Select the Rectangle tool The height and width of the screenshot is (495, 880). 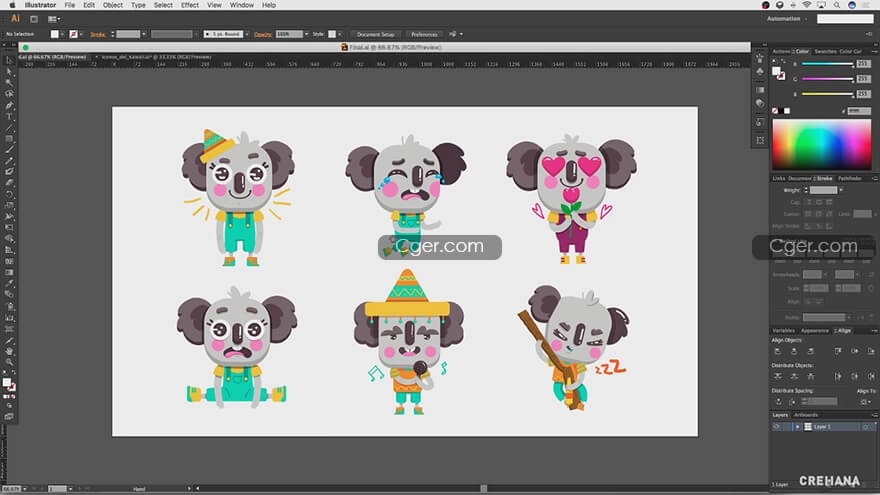9,139
